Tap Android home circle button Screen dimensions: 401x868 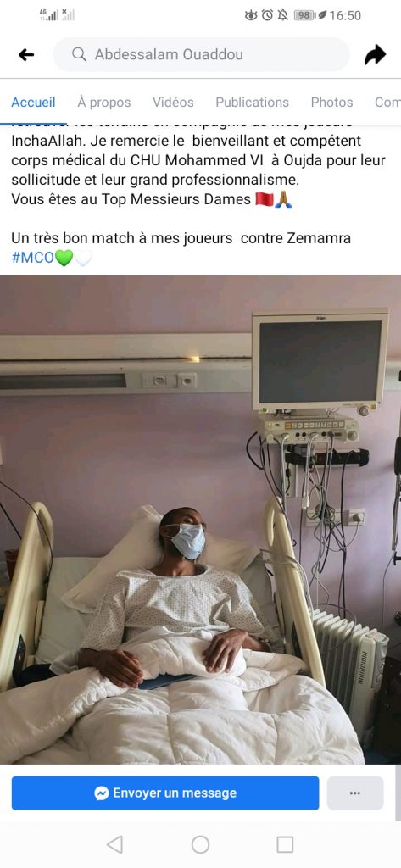(x=200, y=844)
